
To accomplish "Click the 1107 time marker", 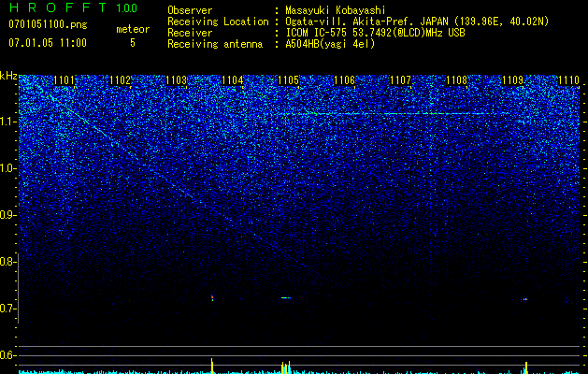I will 400,80.
